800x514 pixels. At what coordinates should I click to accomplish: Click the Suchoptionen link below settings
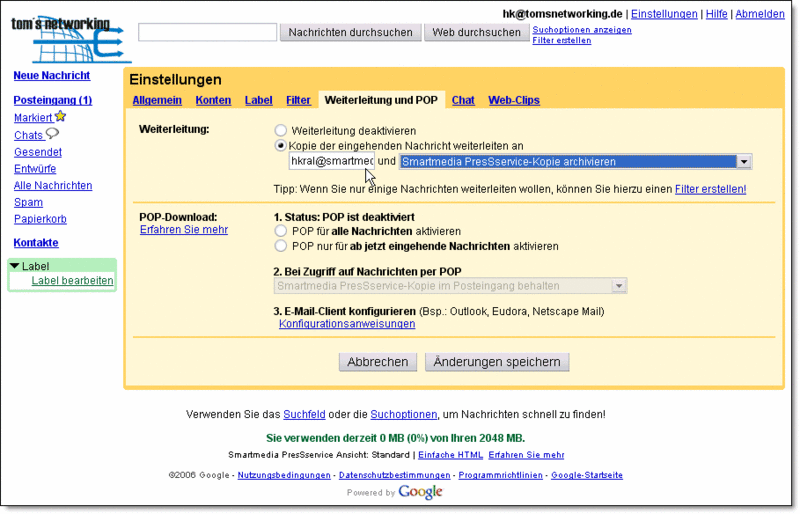[x=404, y=414]
